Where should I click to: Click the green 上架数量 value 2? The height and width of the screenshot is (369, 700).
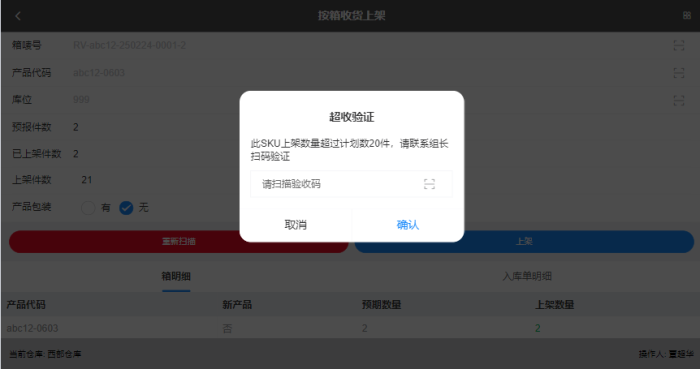point(538,328)
